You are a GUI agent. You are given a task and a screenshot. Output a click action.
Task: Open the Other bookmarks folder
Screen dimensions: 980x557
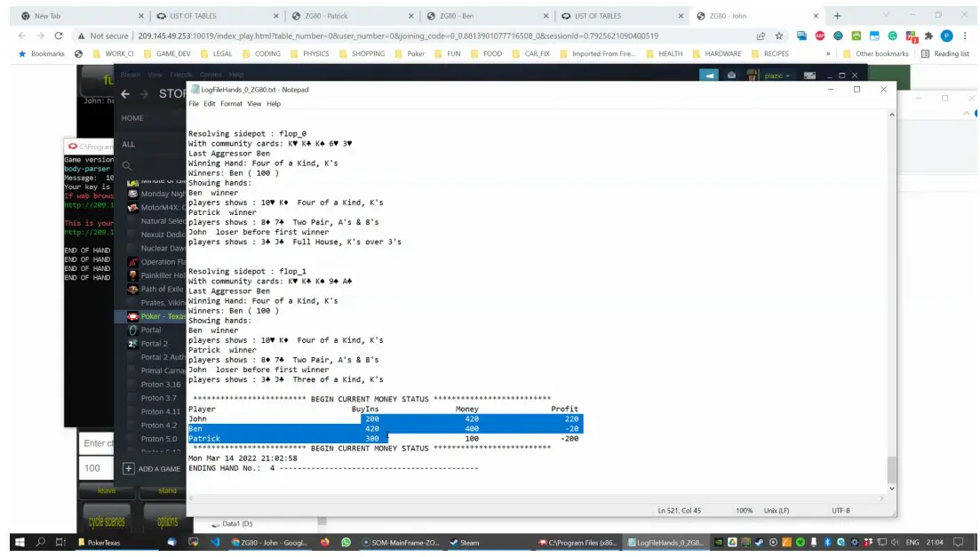click(876, 54)
